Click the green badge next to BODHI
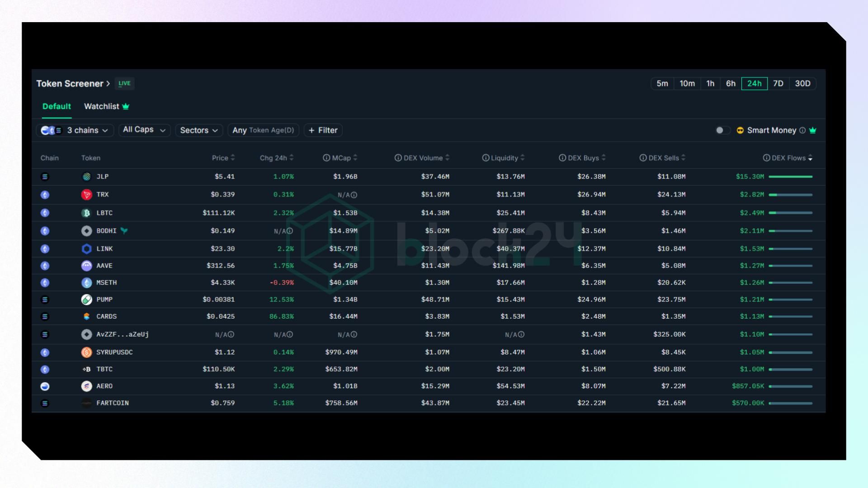 click(124, 231)
